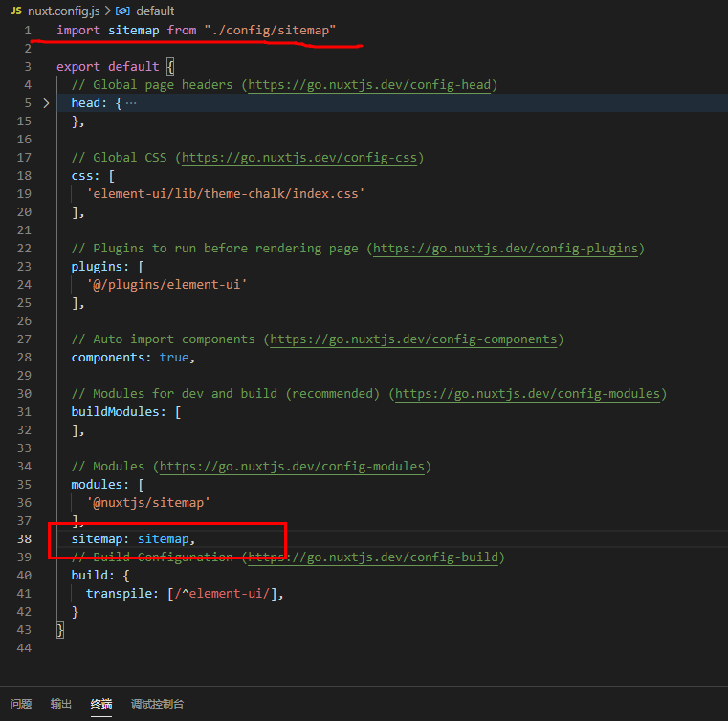This screenshot has height=721, width=728.
Task: Click the plugins property on line 23
Action: click(x=97, y=267)
